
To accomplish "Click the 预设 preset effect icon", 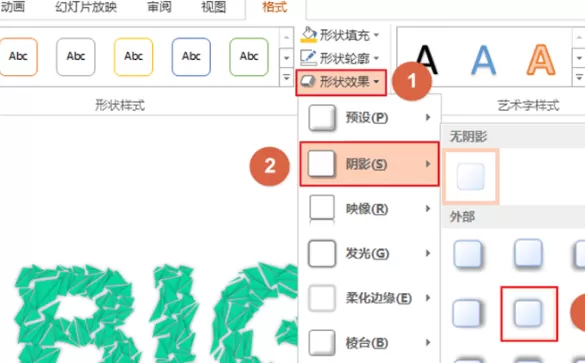I will click(x=322, y=118).
